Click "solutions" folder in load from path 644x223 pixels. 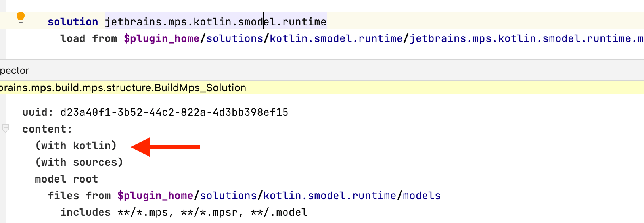pos(235,38)
